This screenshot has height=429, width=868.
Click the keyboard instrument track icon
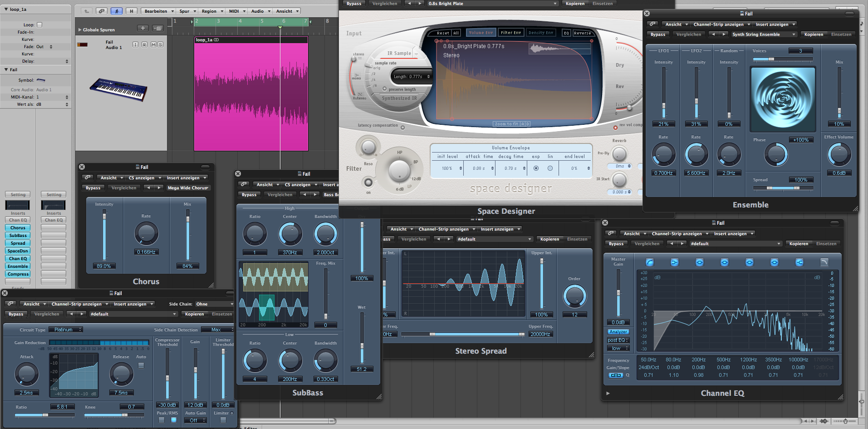[118, 89]
